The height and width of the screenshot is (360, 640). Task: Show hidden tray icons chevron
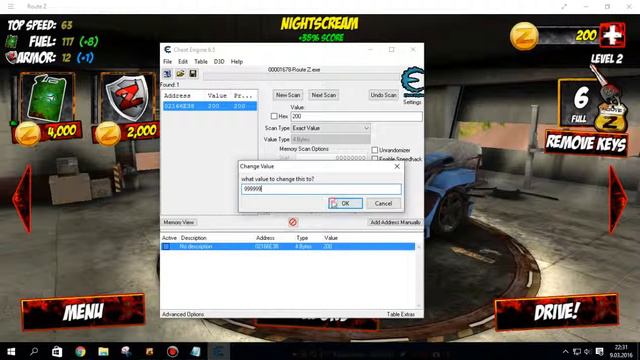pyautogui.click(x=565, y=351)
